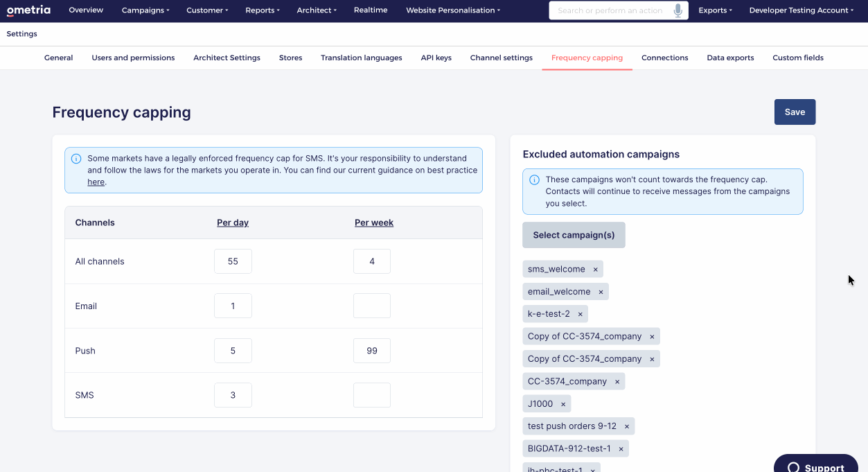
Task: Click the Ometria logo
Action: [x=28, y=10]
